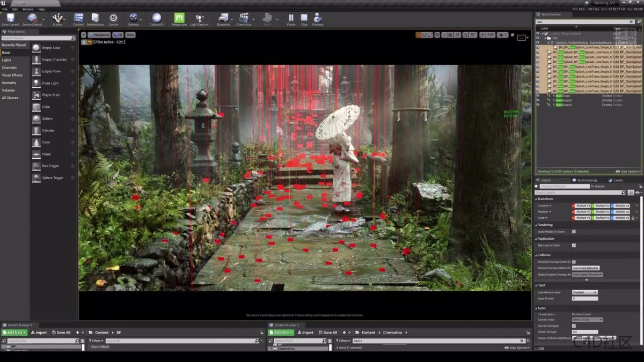Viewport: 644px width, 362px height.
Task: Uncheck Net Load on Client
Action: [574, 246]
